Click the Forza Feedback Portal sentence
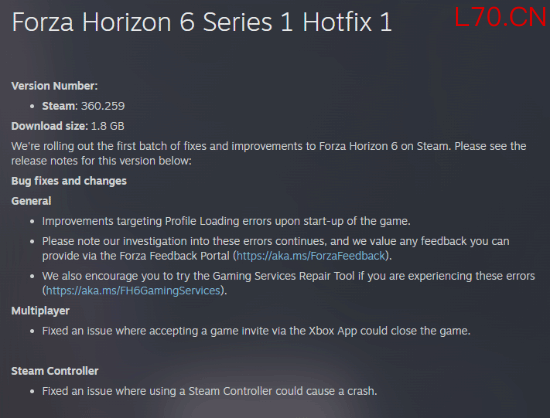 276,249
